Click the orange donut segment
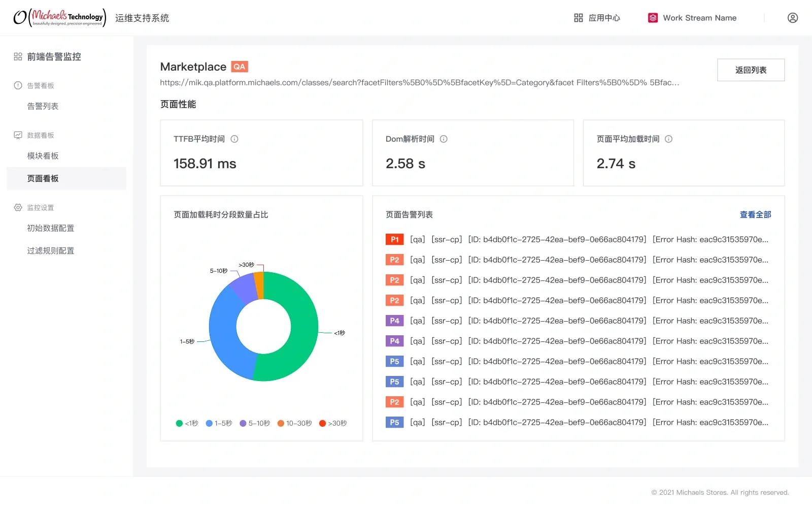Image resolution: width=812 pixels, height=508 pixels. (259, 285)
